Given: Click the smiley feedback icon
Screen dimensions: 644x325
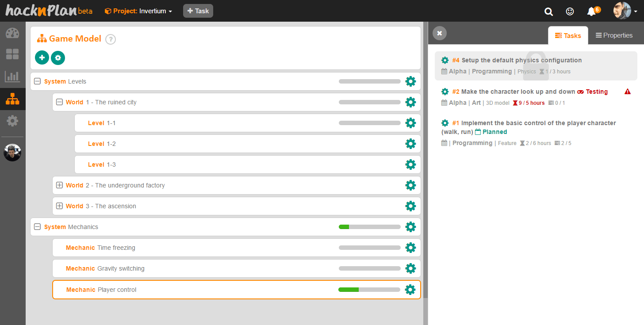Looking at the screenshot, I should tap(570, 11).
